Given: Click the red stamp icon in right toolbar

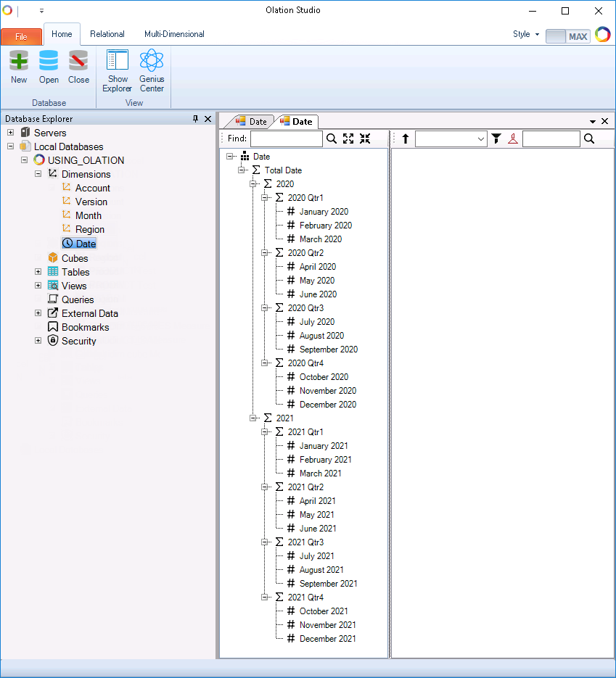Looking at the screenshot, I should coord(513,139).
